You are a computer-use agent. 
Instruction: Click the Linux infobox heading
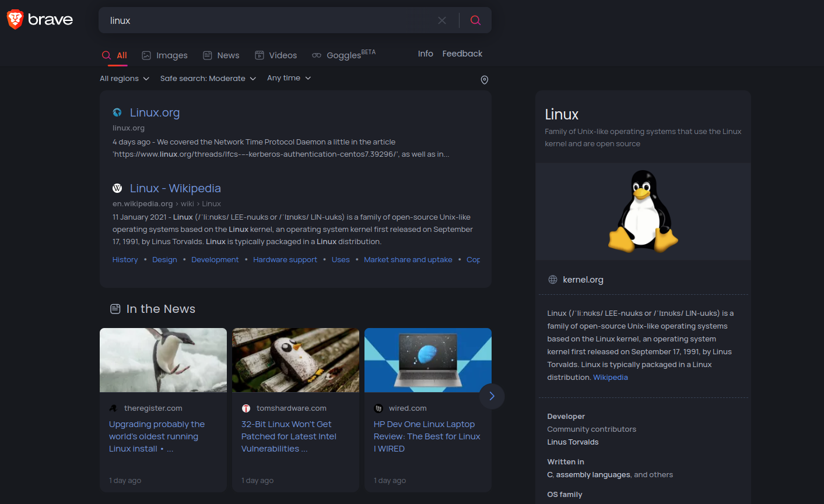pyautogui.click(x=562, y=114)
